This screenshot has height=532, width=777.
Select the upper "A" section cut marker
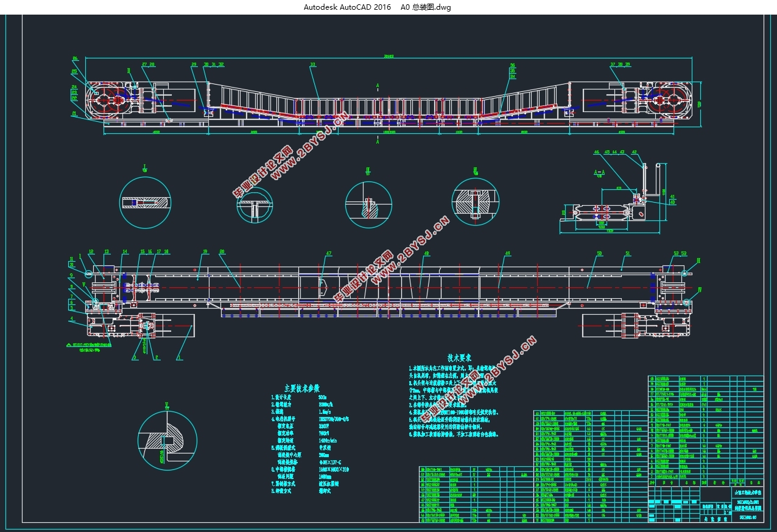[x=378, y=85]
